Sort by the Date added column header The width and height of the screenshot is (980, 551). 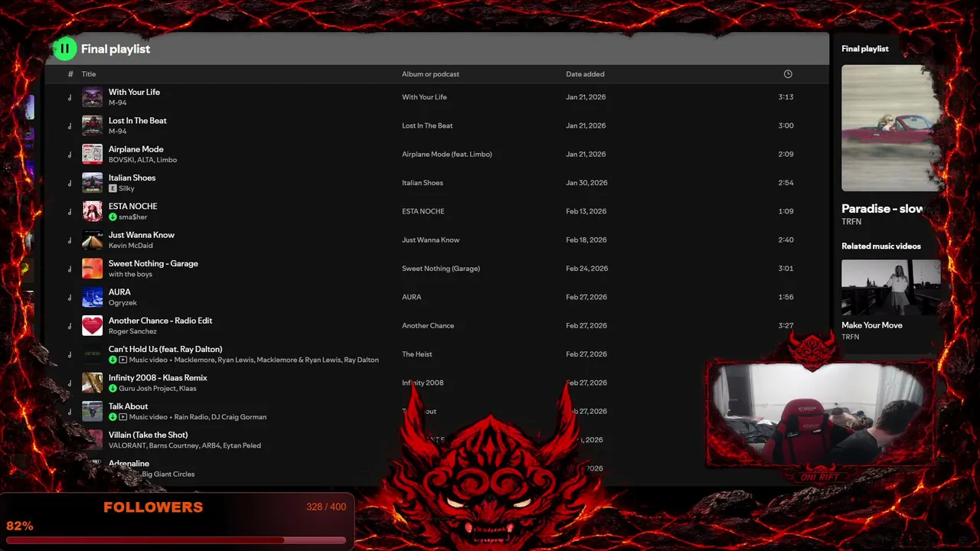[585, 74]
